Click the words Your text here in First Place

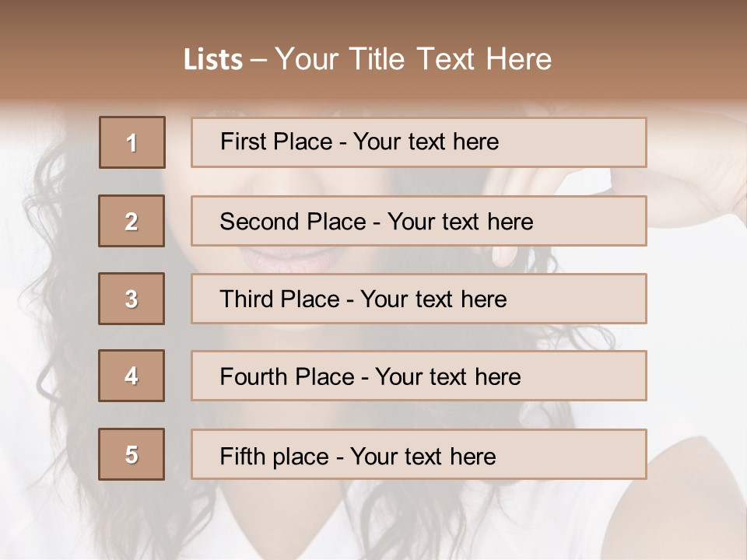[426, 142]
